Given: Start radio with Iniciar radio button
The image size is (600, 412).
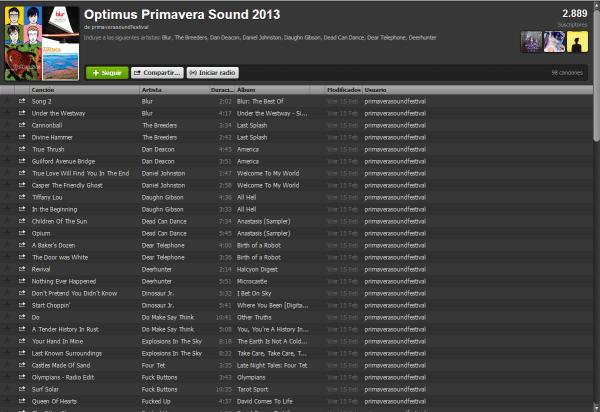Looking at the screenshot, I should pyautogui.click(x=213, y=73).
